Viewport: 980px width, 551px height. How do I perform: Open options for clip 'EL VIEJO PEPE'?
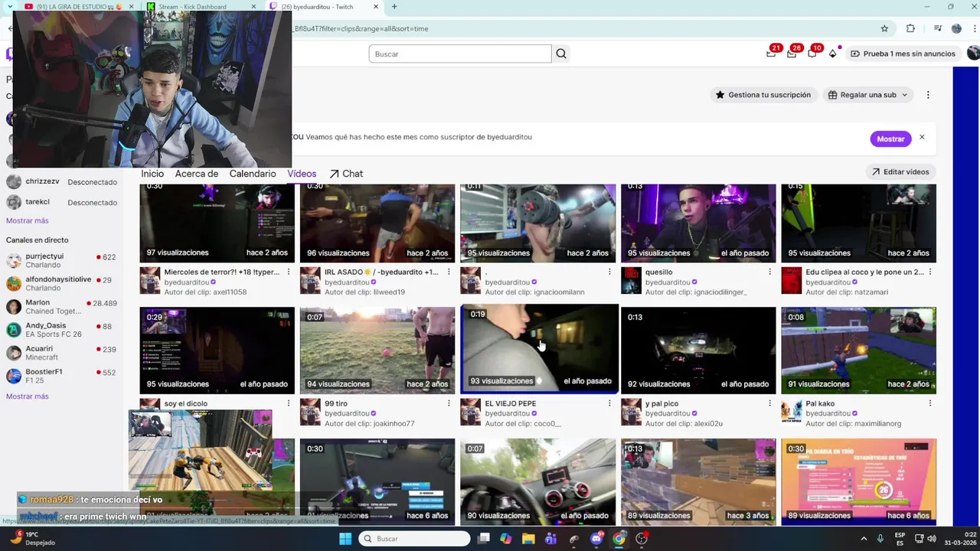click(x=609, y=403)
